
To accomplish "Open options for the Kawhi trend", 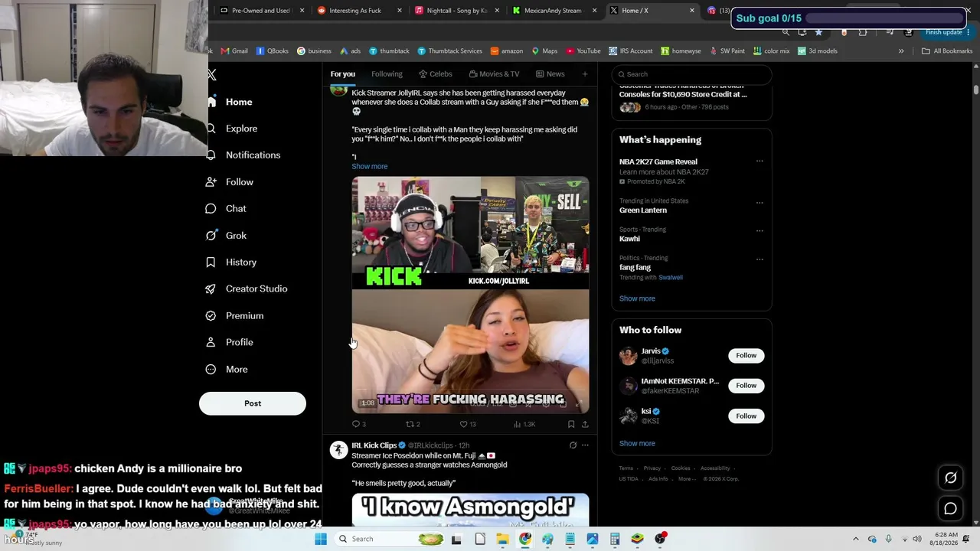I will [759, 230].
